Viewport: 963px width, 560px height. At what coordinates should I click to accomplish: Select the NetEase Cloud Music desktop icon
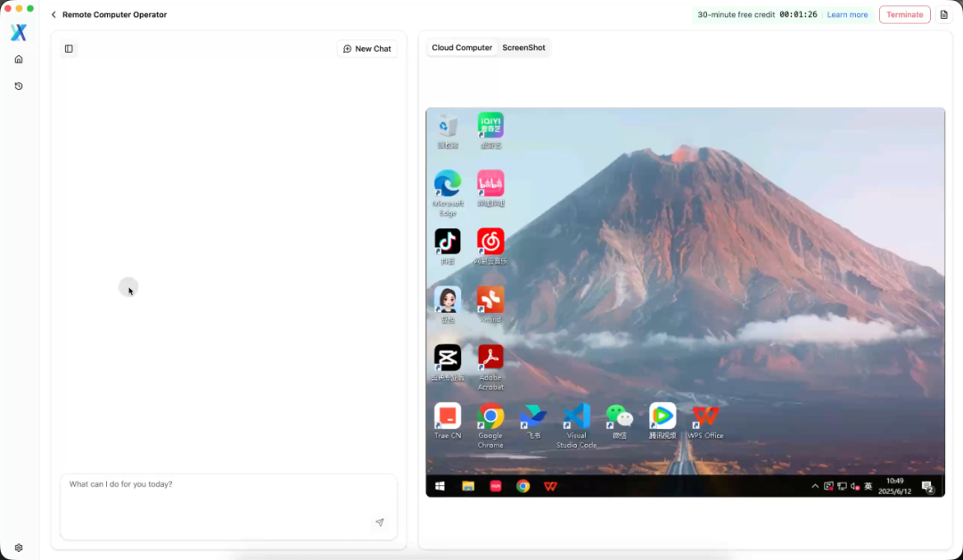490,247
